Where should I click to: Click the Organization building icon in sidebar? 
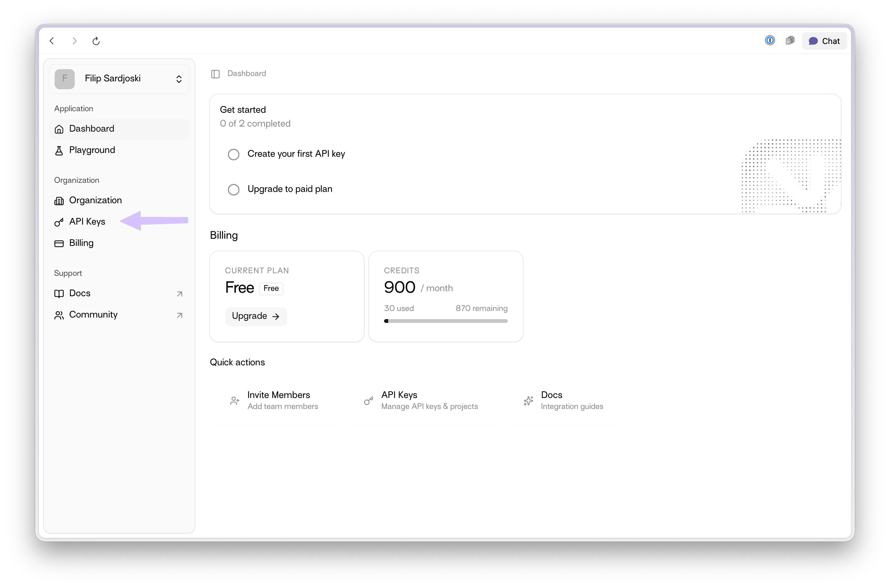click(x=59, y=201)
